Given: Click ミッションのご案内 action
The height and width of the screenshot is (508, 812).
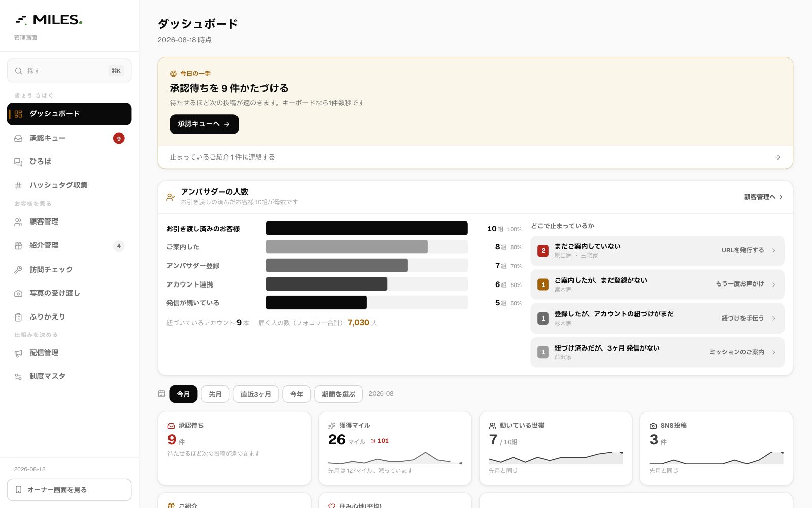Looking at the screenshot, I should click(x=736, y=352).
